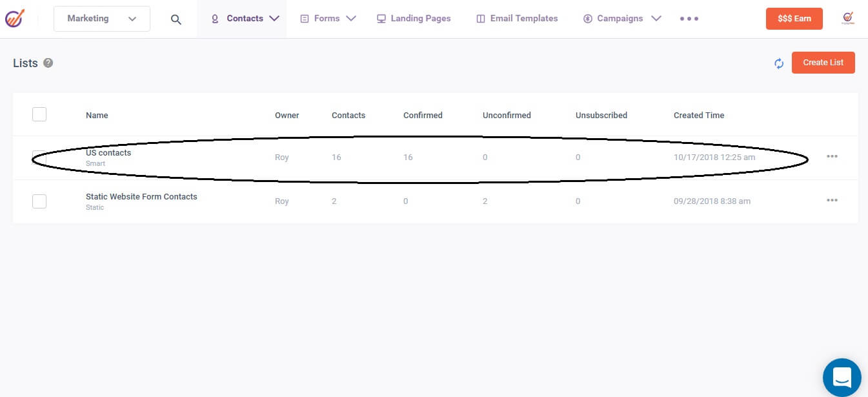This screenshot has width=868, height=397.
Task: Check the Static Website Form Contacts checkbox
Action: tap(39, 201)
